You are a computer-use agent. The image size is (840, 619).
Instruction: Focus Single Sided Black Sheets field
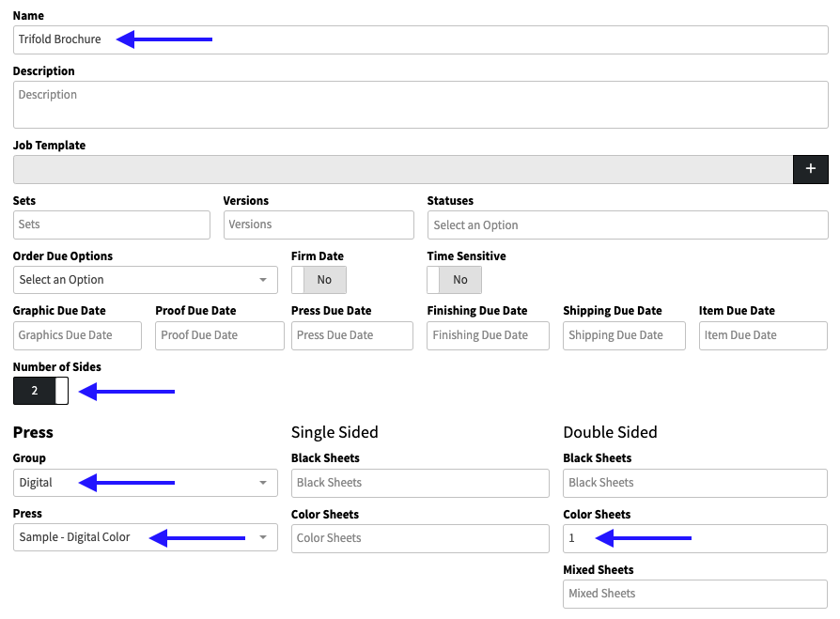tap(420, 483)
